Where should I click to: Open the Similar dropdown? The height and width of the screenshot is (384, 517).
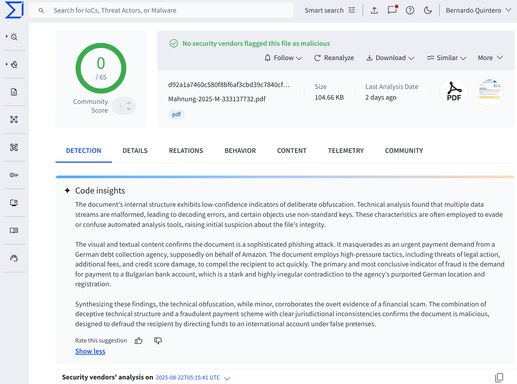[446, 58]
